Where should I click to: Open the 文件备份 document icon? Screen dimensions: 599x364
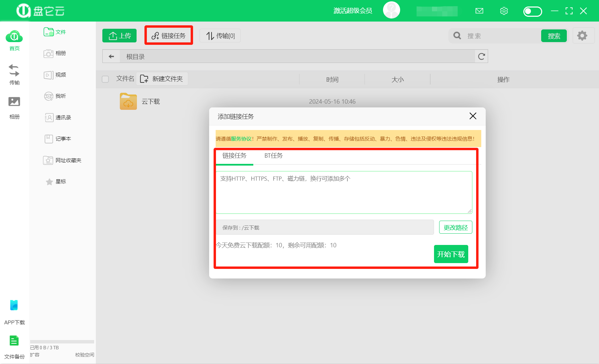coord(14,341)
